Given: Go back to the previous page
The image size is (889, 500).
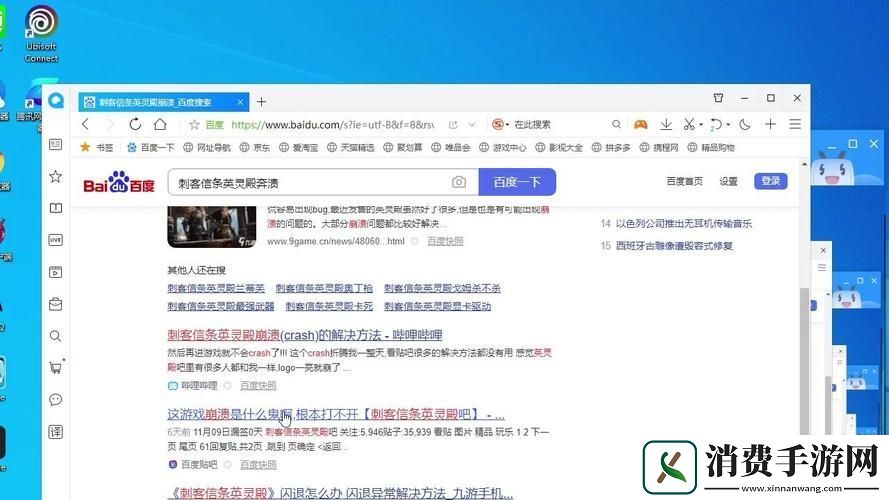Looking at the screenshot, I should pos(85,124).
